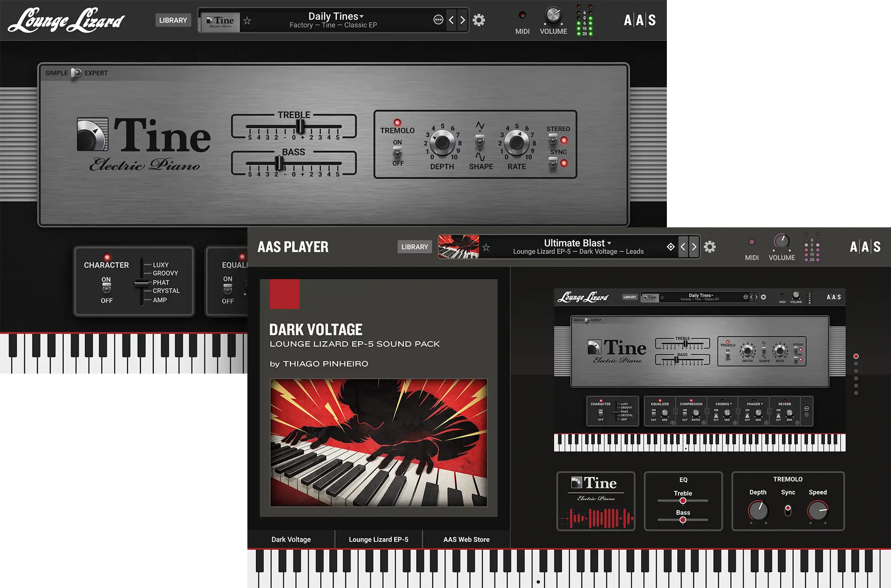Viewport: 891px width, 588px height.
Task: Click the Speed knob in AAS Player Tremolo
Action: pyautogui.click(x=818, y=510)
